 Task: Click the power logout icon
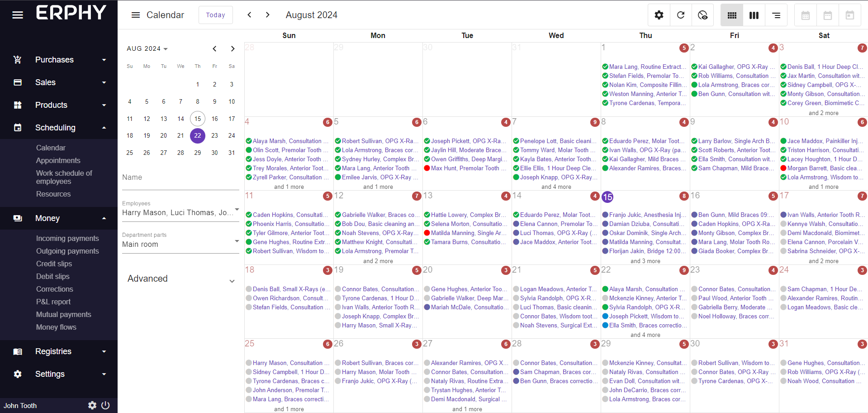coord(105,405)
